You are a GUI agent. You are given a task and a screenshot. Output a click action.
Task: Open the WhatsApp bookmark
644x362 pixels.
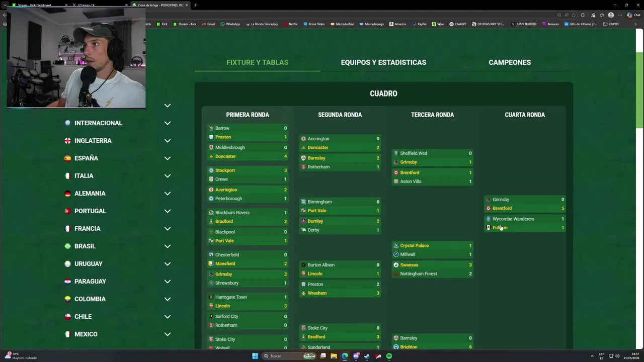coord(230,24)
